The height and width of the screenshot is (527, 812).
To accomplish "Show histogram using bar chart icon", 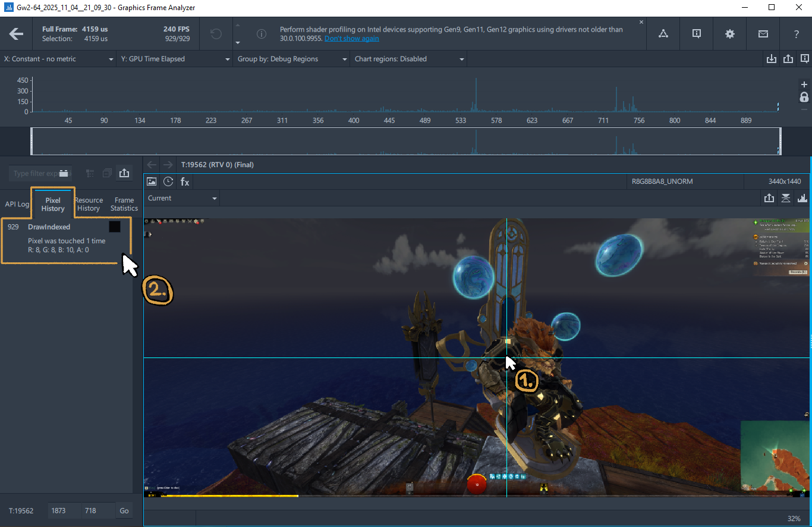I will coord(802,198).
